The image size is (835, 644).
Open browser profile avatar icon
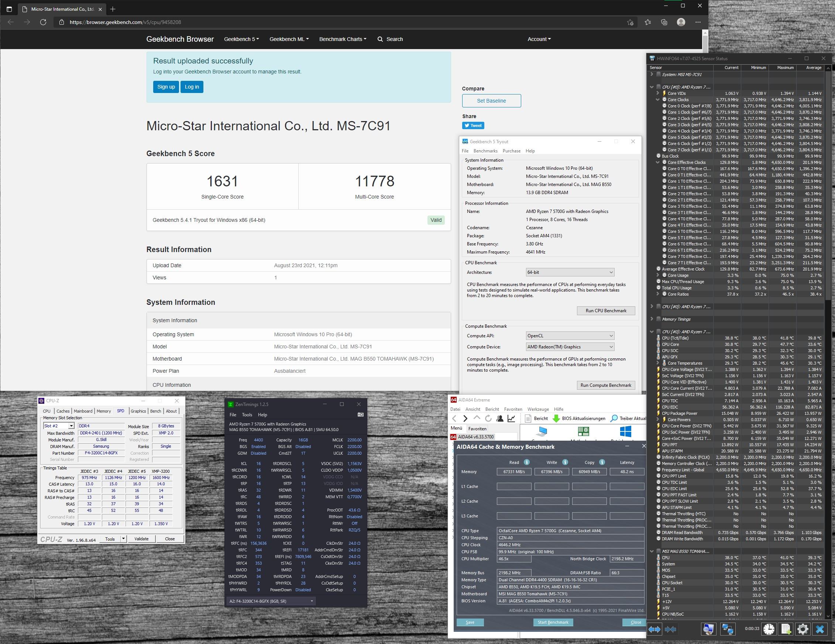coord(681,22)
